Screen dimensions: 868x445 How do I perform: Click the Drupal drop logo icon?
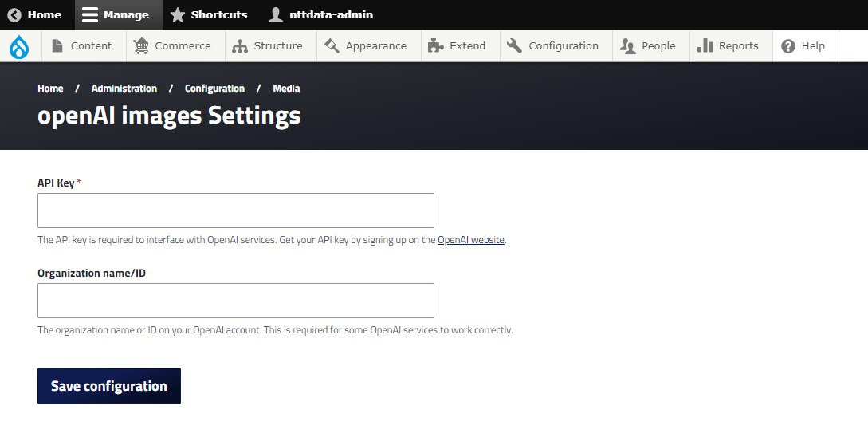[19, 46]
